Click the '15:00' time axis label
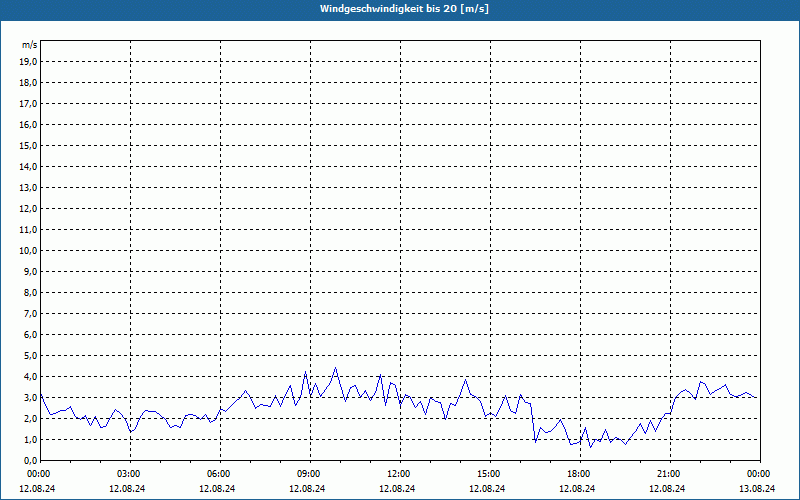Image resolution: width=800 pixels, height=500 pixels. pos(490,473)
